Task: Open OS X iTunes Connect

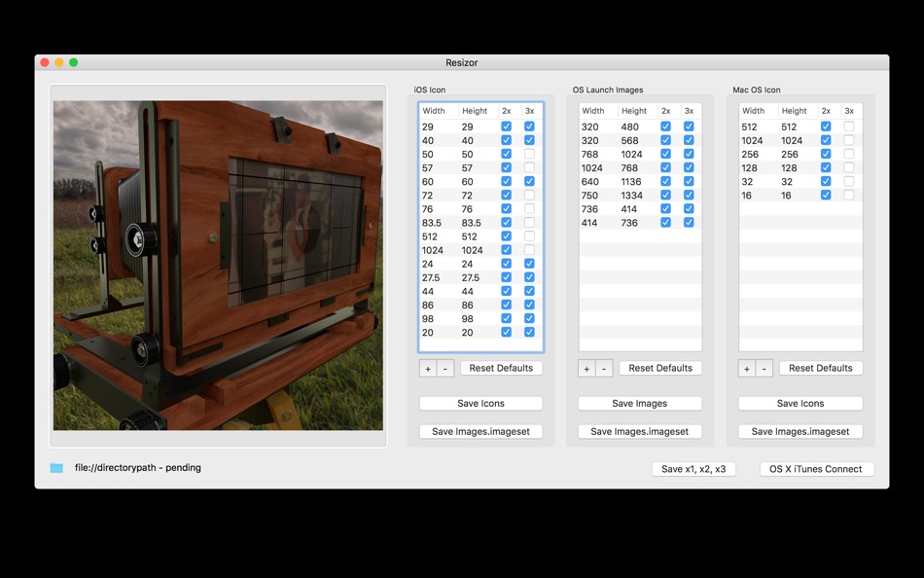Action: 817,468
